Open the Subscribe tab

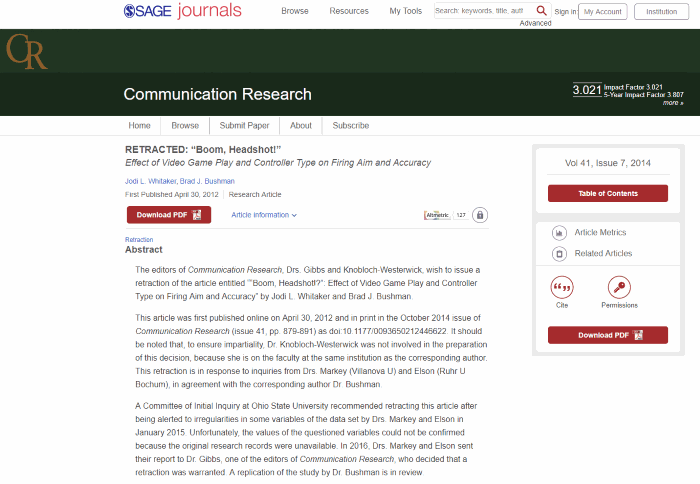point(350,125)
